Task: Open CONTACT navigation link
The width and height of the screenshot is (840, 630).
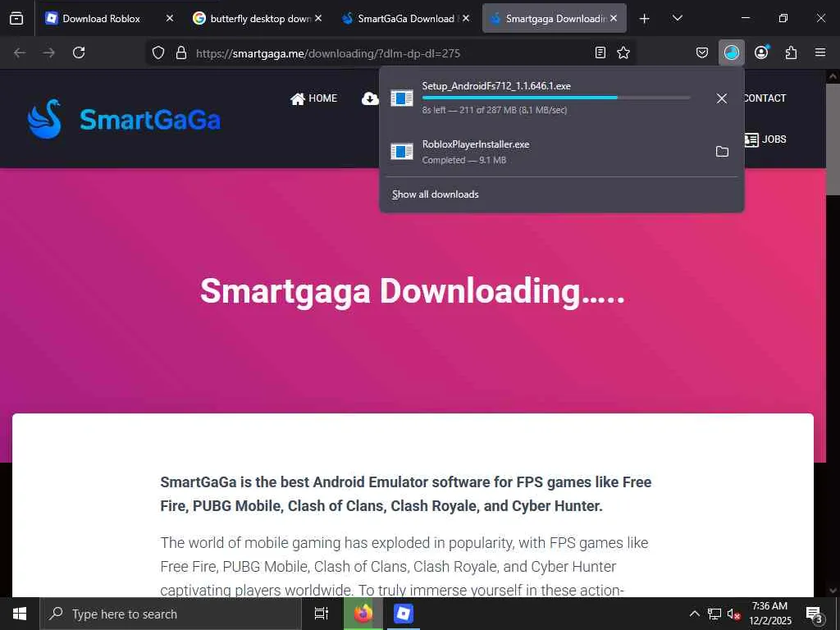Action: pyautogui.click(x=765, y=98)
